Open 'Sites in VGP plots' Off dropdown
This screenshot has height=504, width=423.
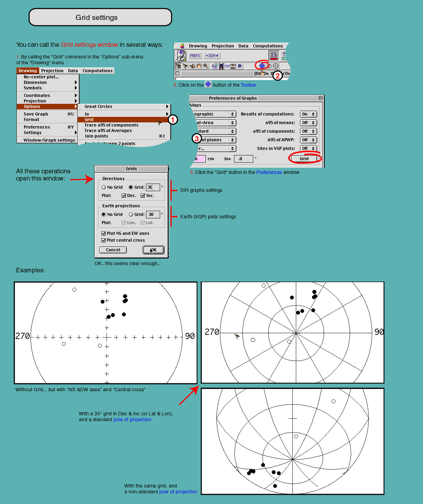click(309, 149)
